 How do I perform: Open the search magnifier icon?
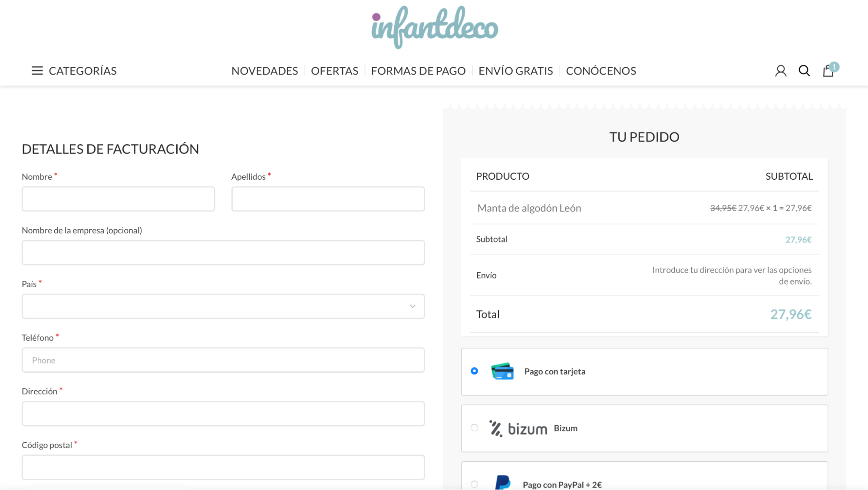(x=804, y=70)
